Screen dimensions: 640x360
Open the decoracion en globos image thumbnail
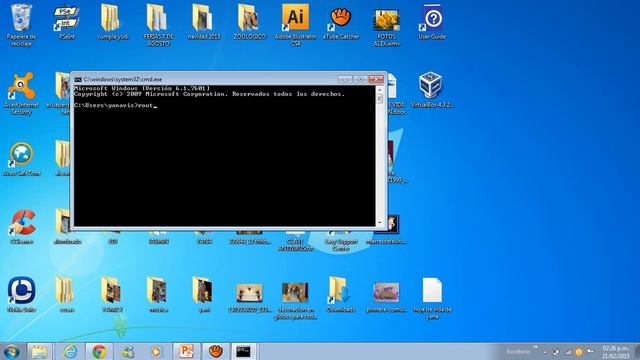point(295,300)
